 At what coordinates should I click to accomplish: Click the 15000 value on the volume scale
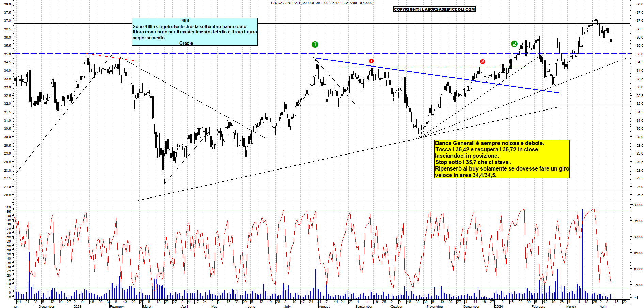638,253
